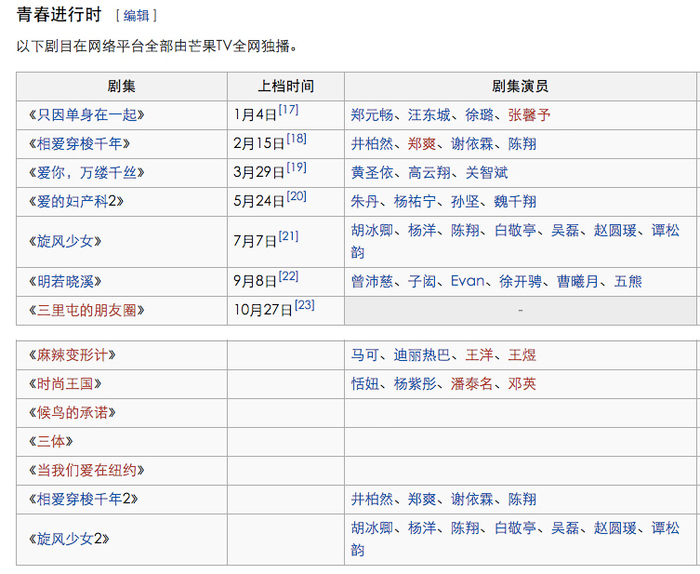
Task: Click the red link 张馨予
Action: pos(529,115)
